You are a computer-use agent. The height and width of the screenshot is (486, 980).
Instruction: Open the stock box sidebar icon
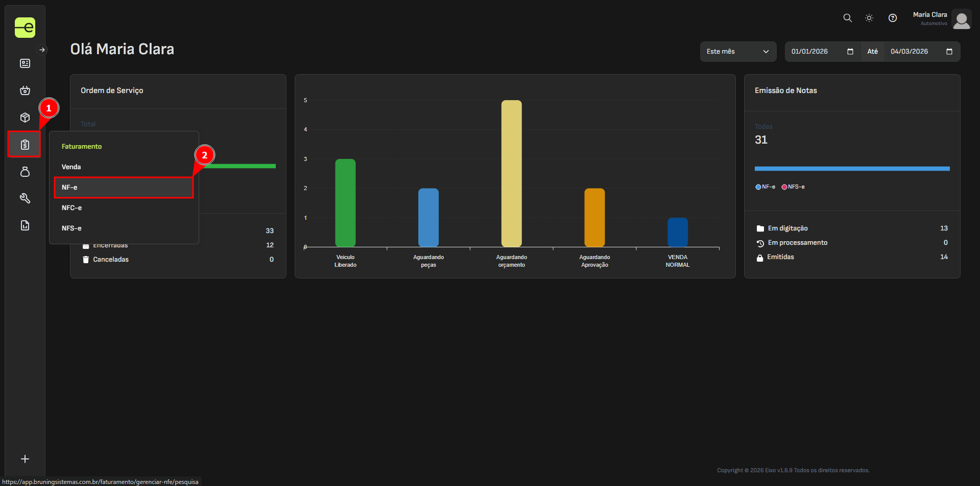25,118
